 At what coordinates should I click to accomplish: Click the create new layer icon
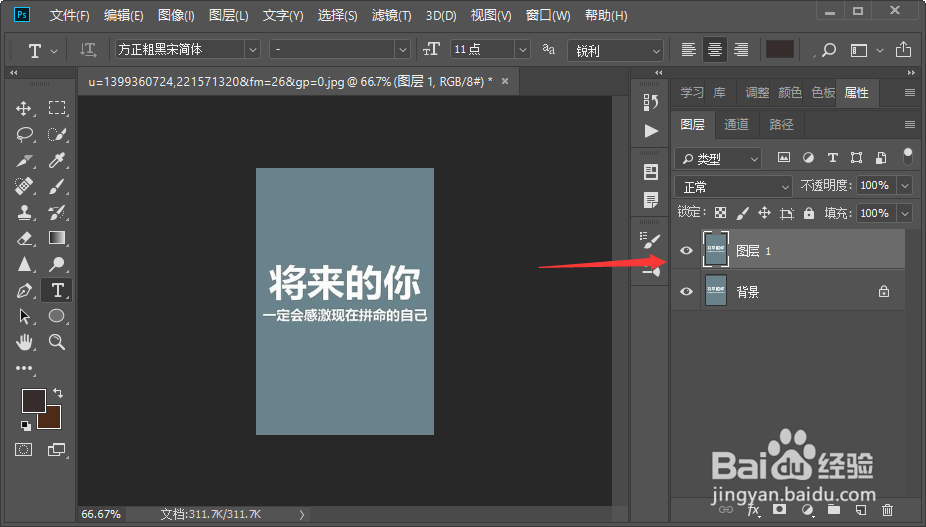(860, 509)
